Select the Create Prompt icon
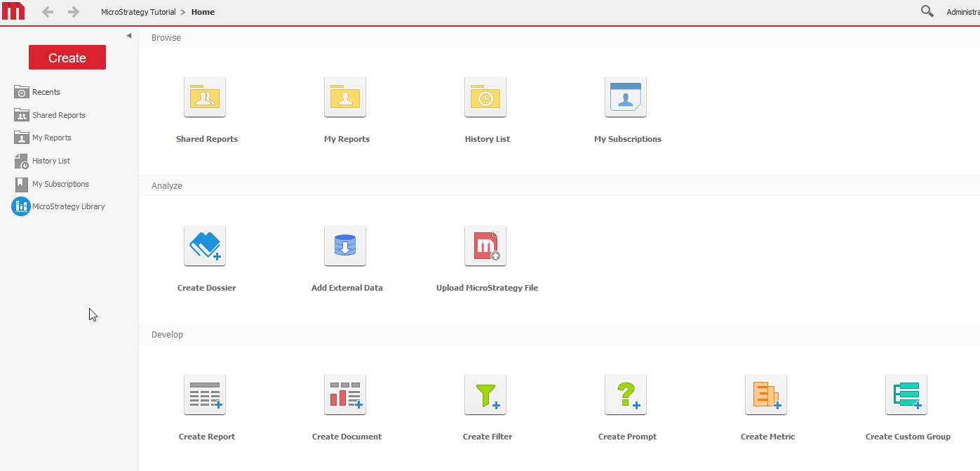Screen dimensions: 980x471 (x=626, y=394)
